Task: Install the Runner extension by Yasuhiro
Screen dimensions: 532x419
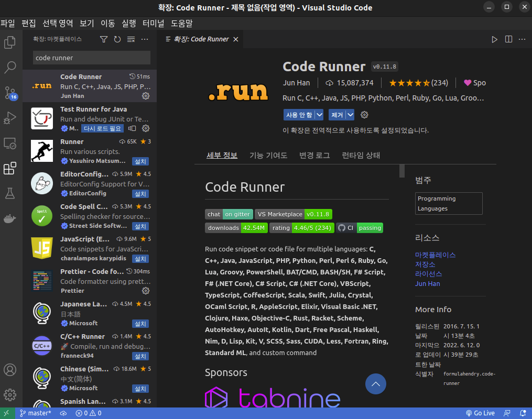Action: click(x=140, y=161)
